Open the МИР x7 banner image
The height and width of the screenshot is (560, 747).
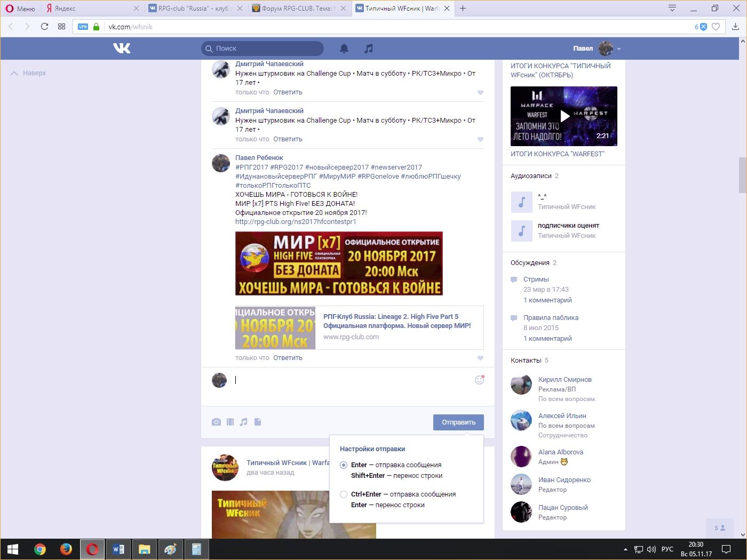339,263
